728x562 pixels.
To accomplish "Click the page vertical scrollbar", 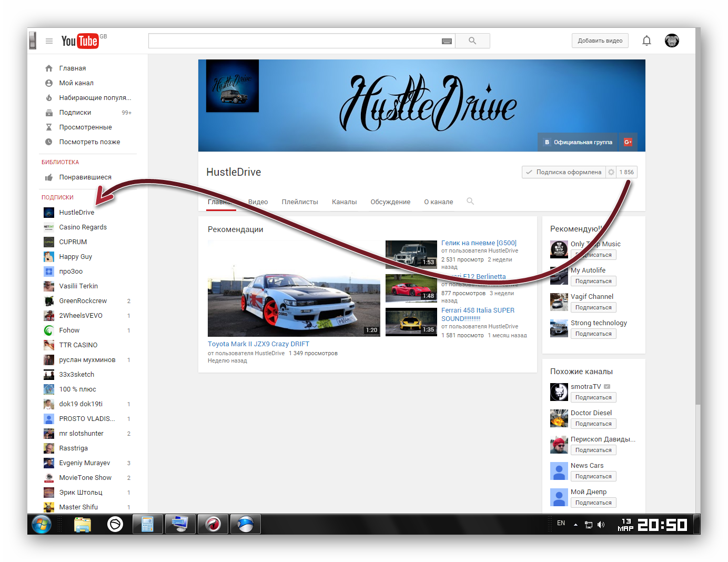I will [697, 216].
